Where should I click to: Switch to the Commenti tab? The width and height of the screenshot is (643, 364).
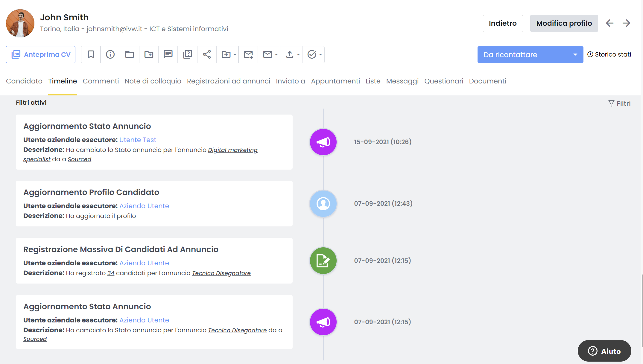(x=101, y=81)
